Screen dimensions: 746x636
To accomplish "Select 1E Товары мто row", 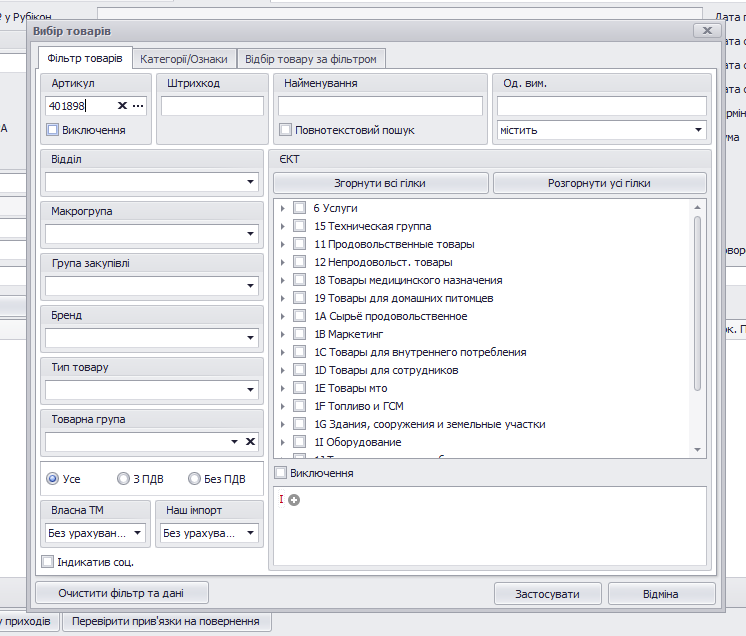I will [351, 388].
